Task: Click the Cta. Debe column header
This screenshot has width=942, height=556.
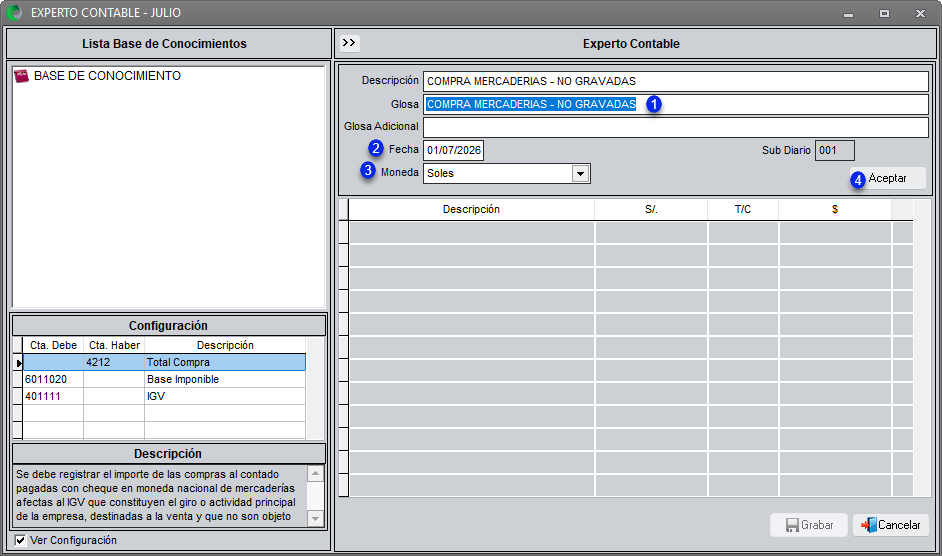Action: (53, 345)
